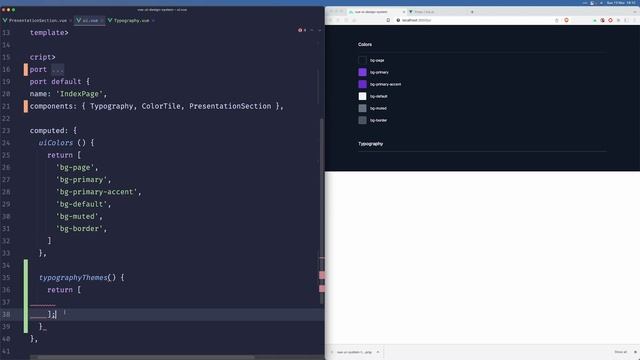Click the bg-primary purple swatch
Screen dimensions: 640x360
(x=362, y=72)
